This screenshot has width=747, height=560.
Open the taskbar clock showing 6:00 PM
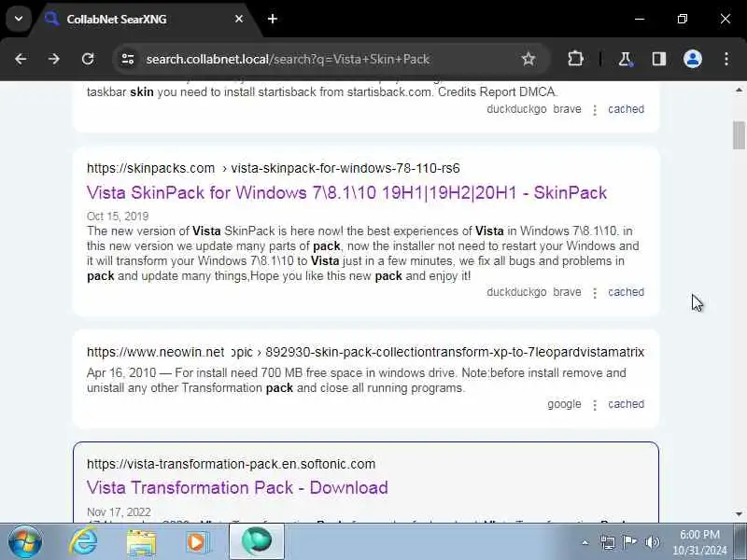coord(699,542)
